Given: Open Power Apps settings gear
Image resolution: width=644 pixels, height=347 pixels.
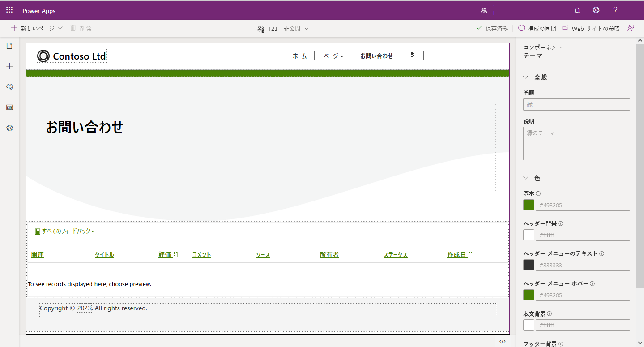Looking at the screenshot, I should coord(596,10).
